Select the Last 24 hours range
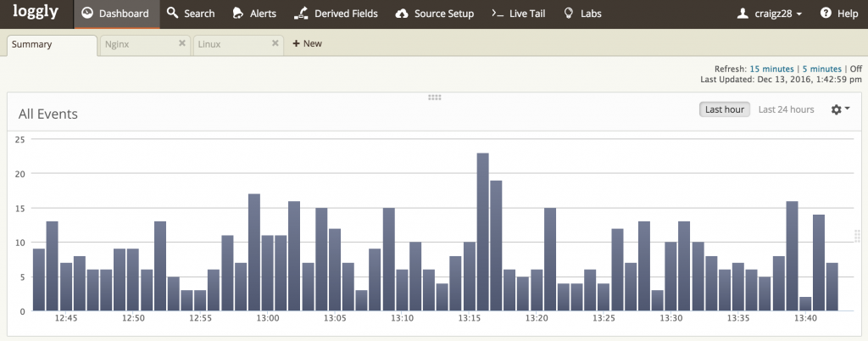Viewport: 868px width, 341px height. coord(786,109)
